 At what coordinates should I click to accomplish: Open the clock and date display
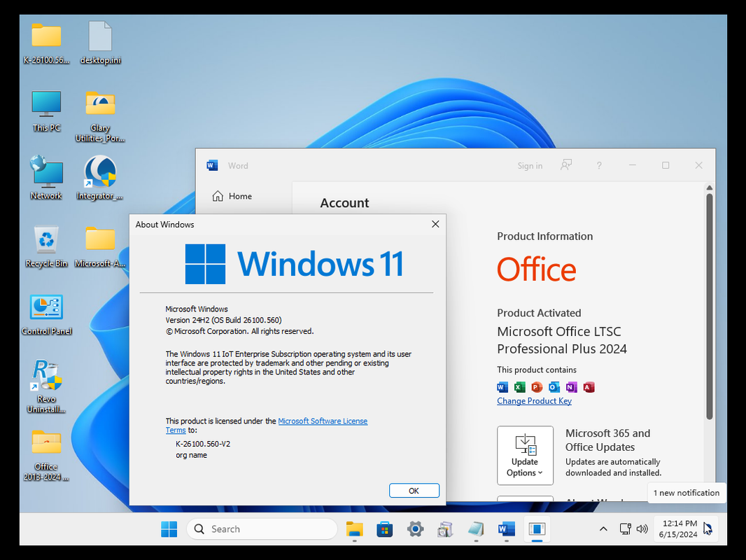coord(678,528)
